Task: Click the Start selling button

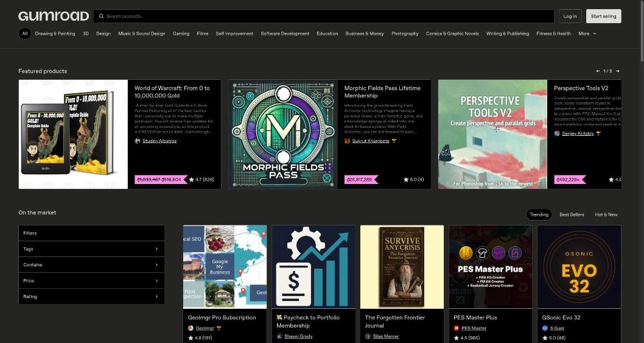Action: 603,16
